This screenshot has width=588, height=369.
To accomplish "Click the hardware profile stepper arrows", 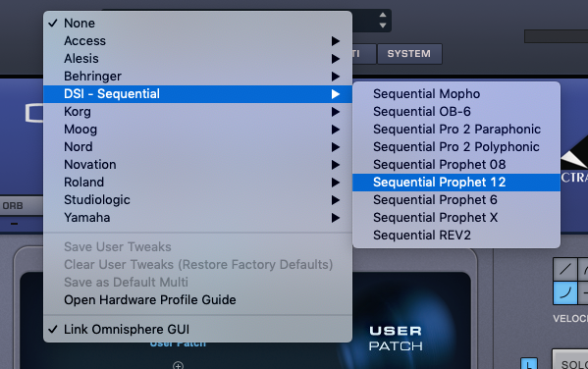I will tap(383, 21).
